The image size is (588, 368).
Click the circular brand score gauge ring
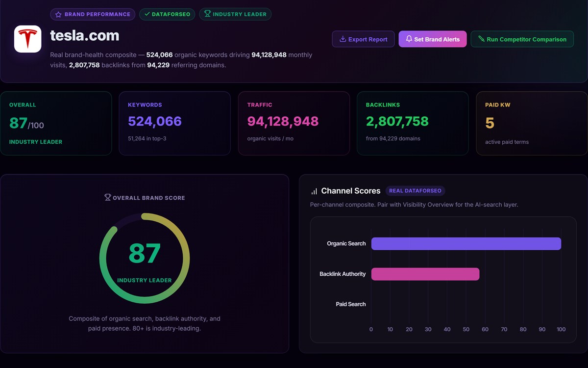(145, 258)
